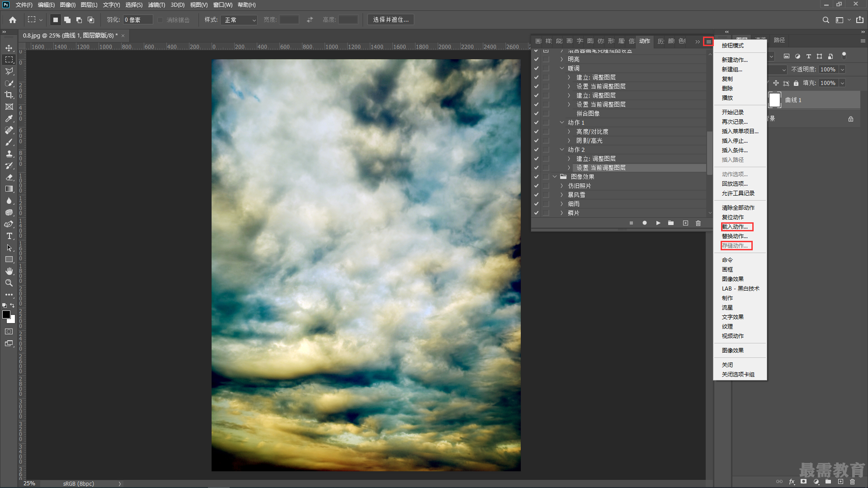Open the 滤镜(T) menu
Viewport: 868px width, 488px height.
coord(156,5)
